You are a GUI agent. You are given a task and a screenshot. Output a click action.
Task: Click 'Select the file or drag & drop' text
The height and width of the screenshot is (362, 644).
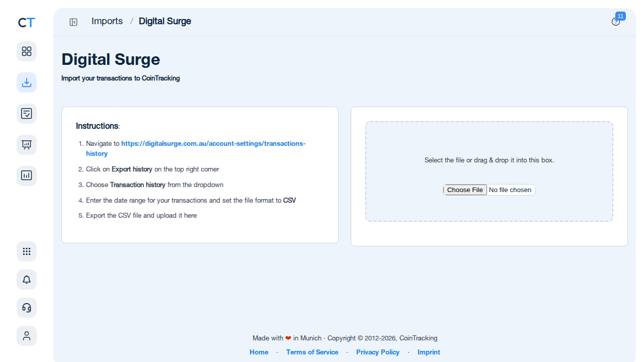click(489, 160)
